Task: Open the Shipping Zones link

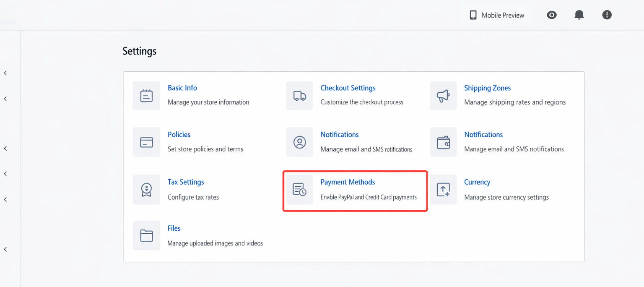Action: tap(487, 88)
